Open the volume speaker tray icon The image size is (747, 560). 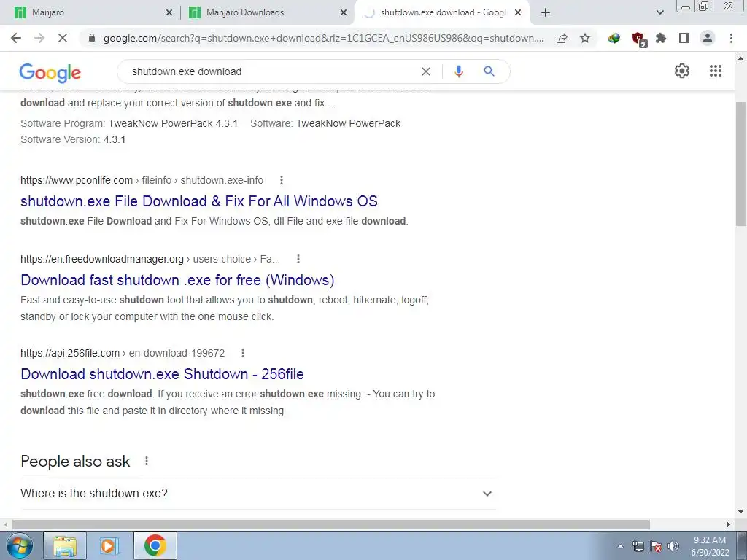click(673, 546)
